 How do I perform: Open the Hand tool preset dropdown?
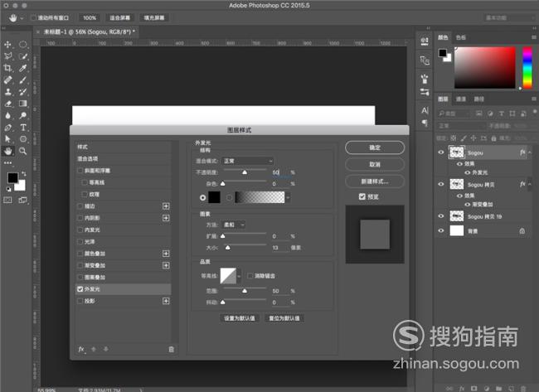pyautogui.click(x=22, y=18)
